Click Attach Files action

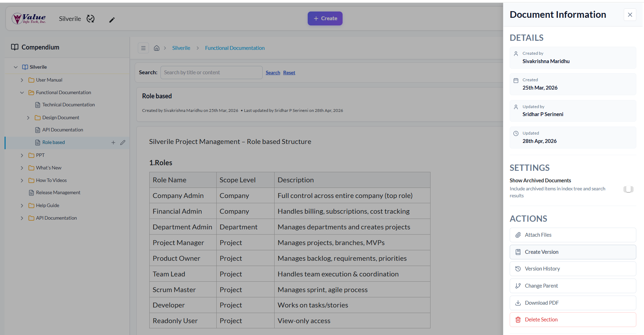573,235
